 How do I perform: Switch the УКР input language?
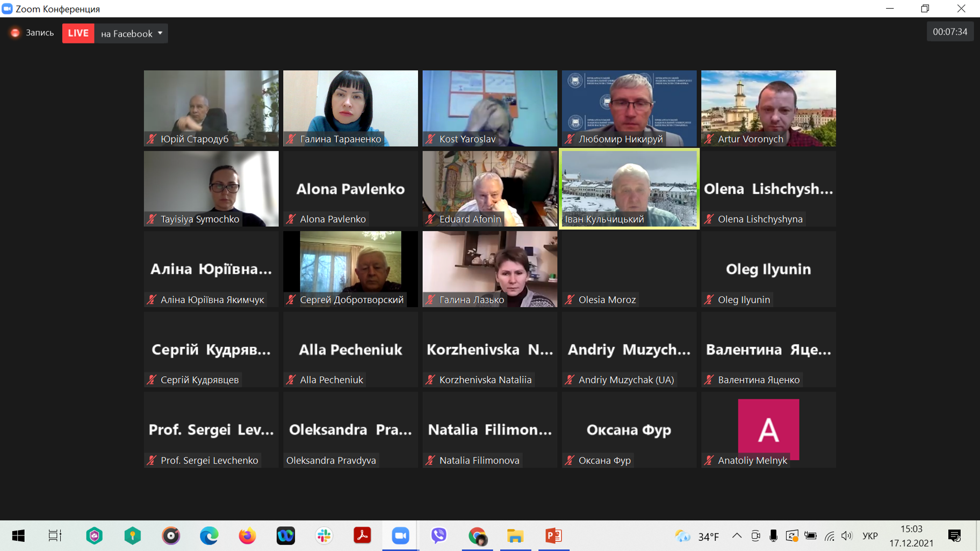(x=870, y=536)
